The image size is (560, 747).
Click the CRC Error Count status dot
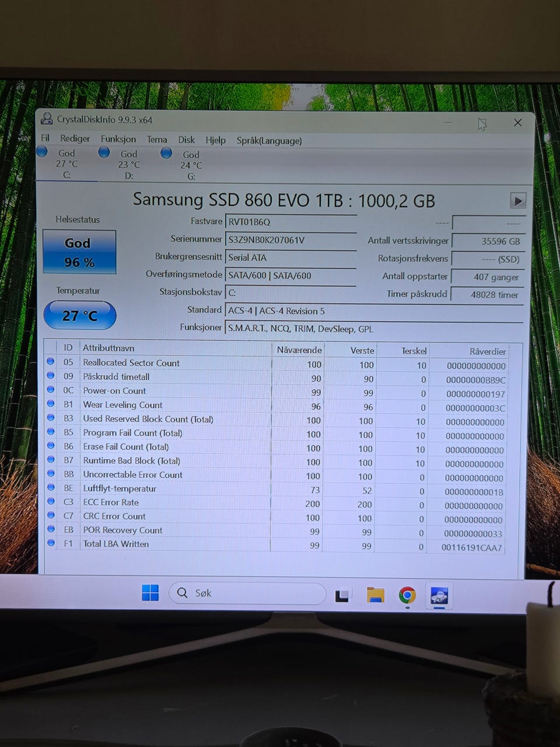click(x=51, y=515)
